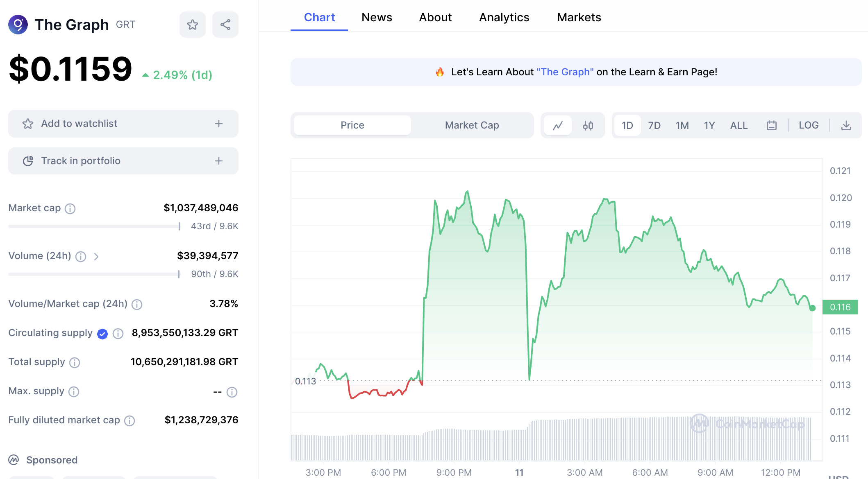Open the Analytics tab
The width and height of the screenshot is (868, 479).
pos(504,17)
